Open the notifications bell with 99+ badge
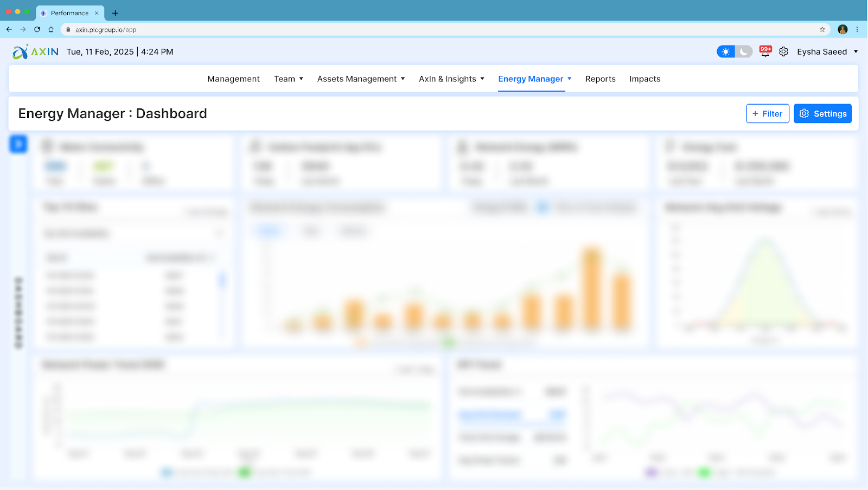Viewport: 868px width, 490px height. (765, 52)
